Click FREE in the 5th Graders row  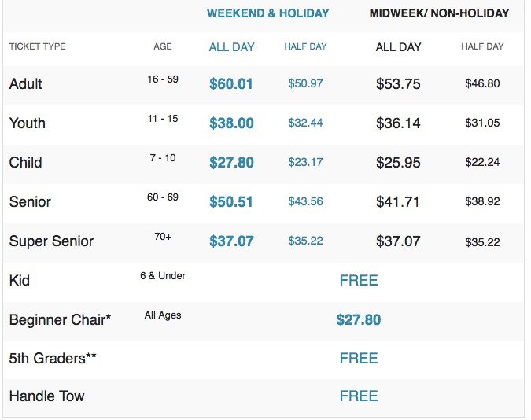pyautogui.click(x=359, y=358)
